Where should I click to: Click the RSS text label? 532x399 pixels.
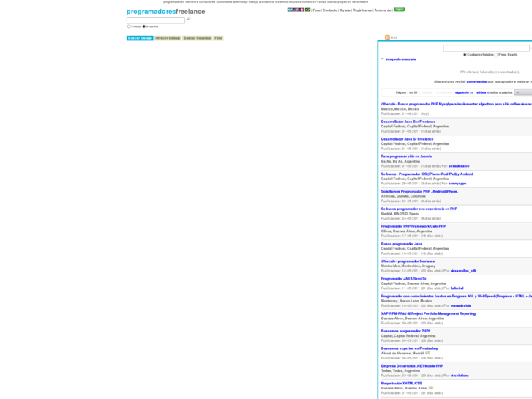394,37
